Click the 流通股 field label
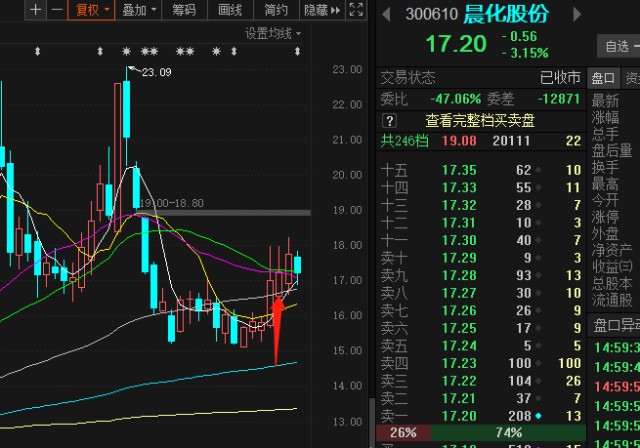The width and height of the screenshot is (640, 448). point(612,300)
